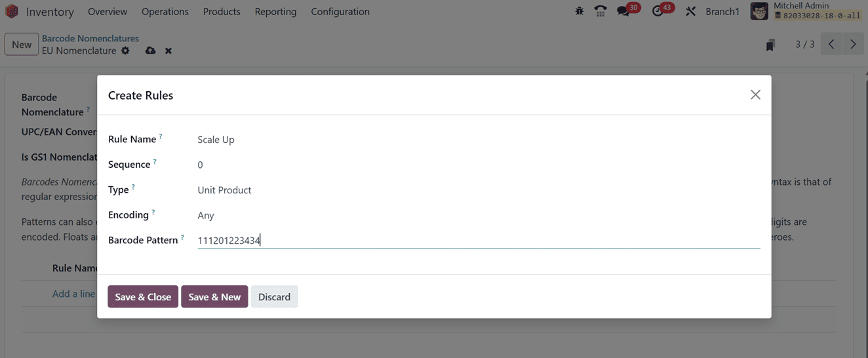Open the Branch1 company switcher

coord(722,11)
